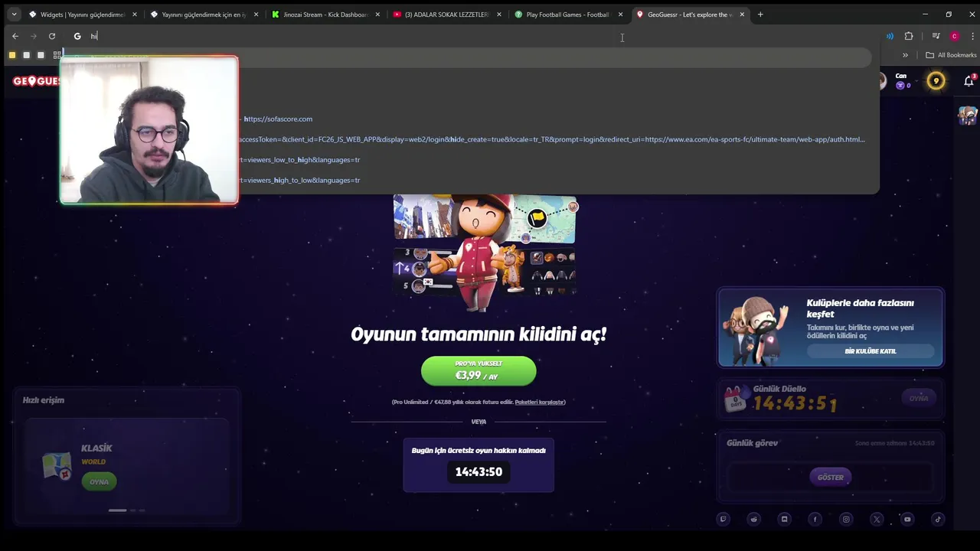The image size is (980, 551).
Task: Open the tab search dropdown arrow
Action: (x=14, y=15)
